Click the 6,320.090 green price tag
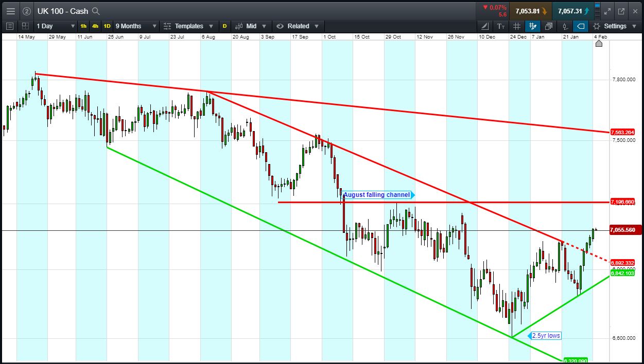The image size is (644, 364). 575,361
